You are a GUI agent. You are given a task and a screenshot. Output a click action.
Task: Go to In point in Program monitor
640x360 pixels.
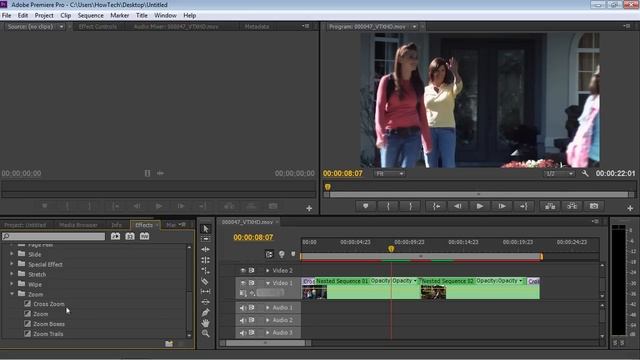[x=436, y=206]
